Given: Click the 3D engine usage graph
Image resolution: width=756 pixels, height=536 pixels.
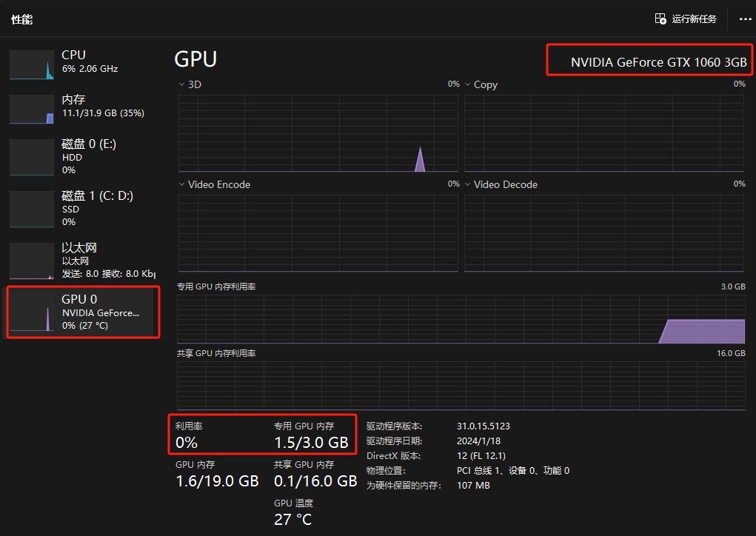Looking at the screenshot, I should pyautogui.click(x=318, y=133).
